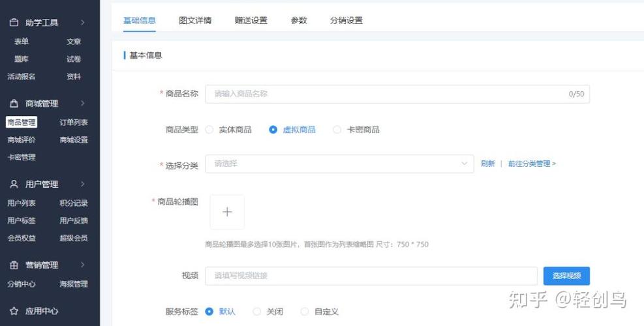Switch to the 赠送设置 tab

pos(251,20)
